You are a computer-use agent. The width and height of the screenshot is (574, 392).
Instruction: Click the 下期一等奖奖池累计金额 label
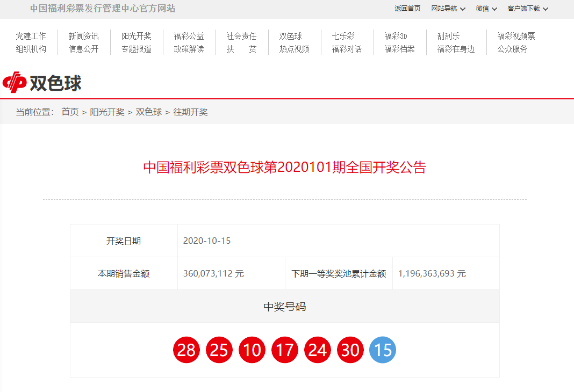339,273
